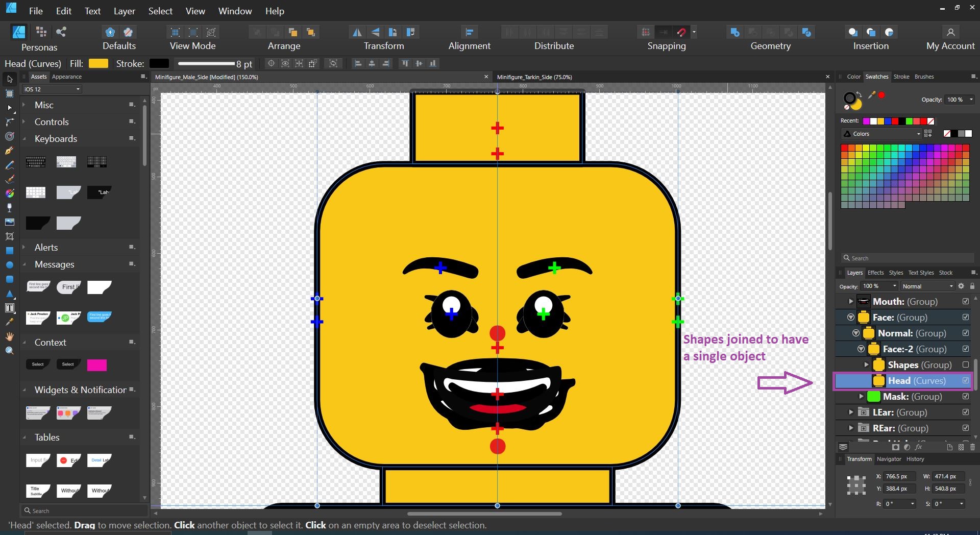Click the Mask Layer icon in Layers panel
The height and width of the screenshot is (535, 980).
coord(895,447)
